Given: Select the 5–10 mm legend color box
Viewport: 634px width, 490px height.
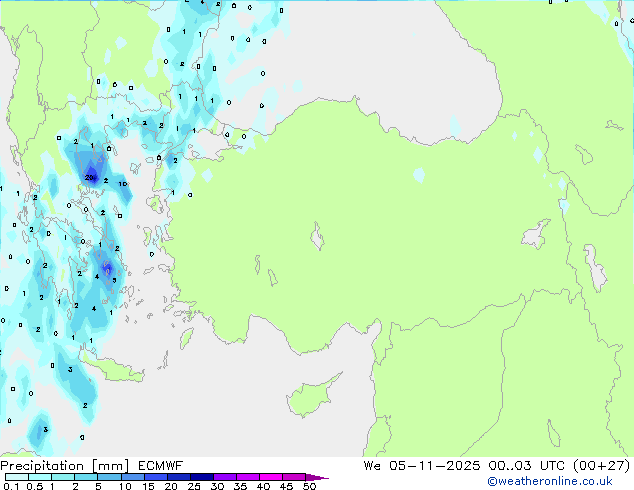Looking at the screenshot, I should click(x=109, y=477).
